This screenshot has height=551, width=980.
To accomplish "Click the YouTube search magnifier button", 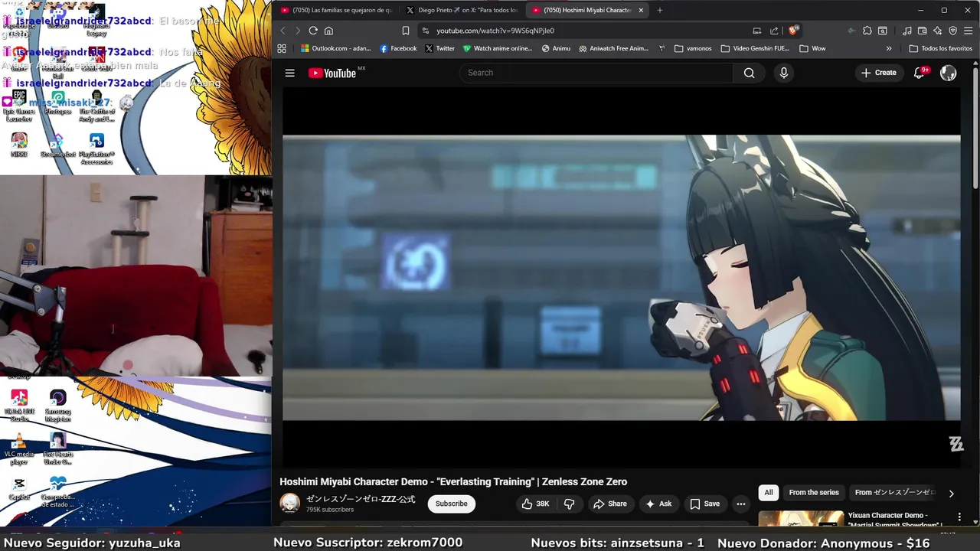I will tap(749, 73).
